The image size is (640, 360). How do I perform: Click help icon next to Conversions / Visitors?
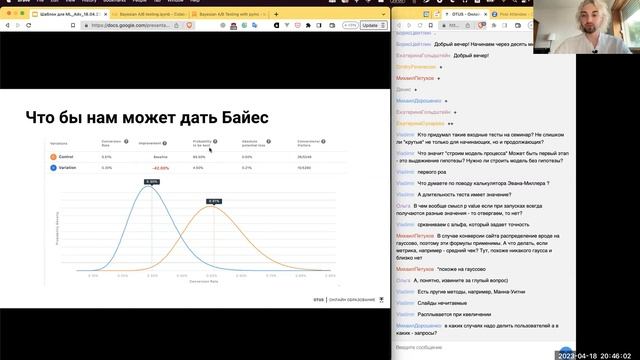point(323,142)
